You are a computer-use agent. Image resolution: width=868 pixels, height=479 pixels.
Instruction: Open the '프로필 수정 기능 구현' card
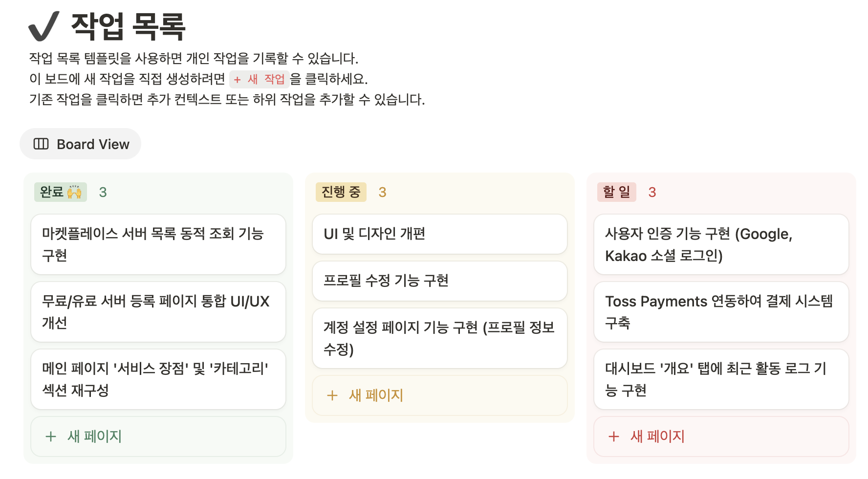tap(439, 281)
